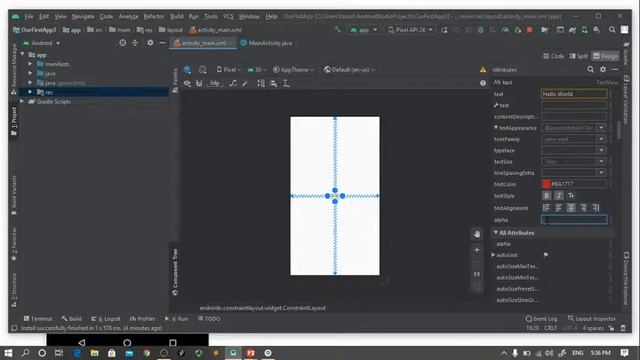Click the alpha input field
Screen dimensions: 640x360
[x=574, y=220]
